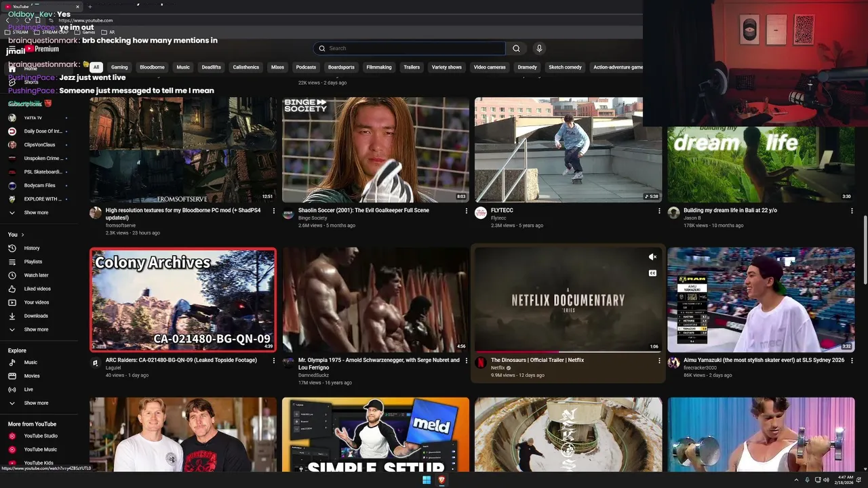
Task: Open options menu for ARC Raiders video
Action: 274,361
